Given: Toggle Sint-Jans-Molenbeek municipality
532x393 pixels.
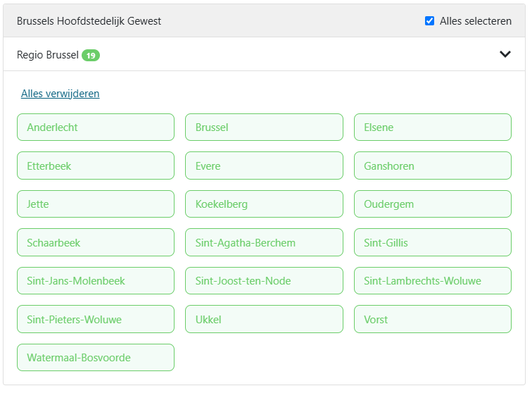Looking at the screenshot, I should coord(96,281).
